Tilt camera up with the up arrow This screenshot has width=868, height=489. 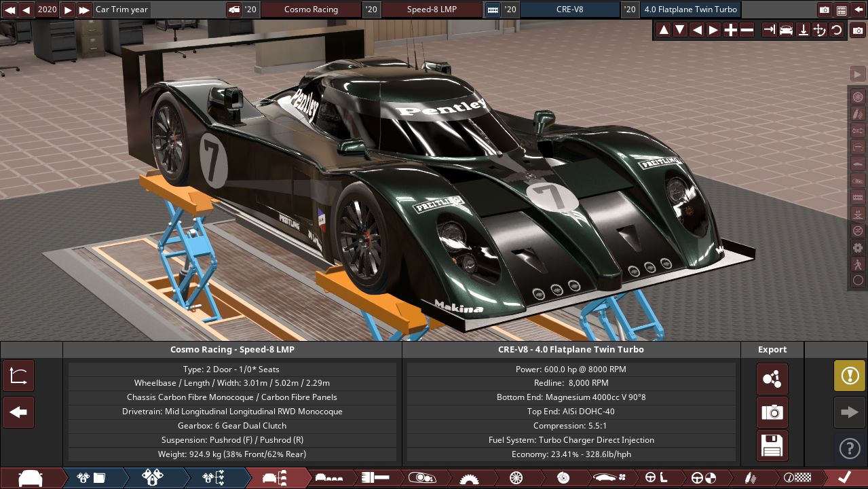(x=664, y=30)
